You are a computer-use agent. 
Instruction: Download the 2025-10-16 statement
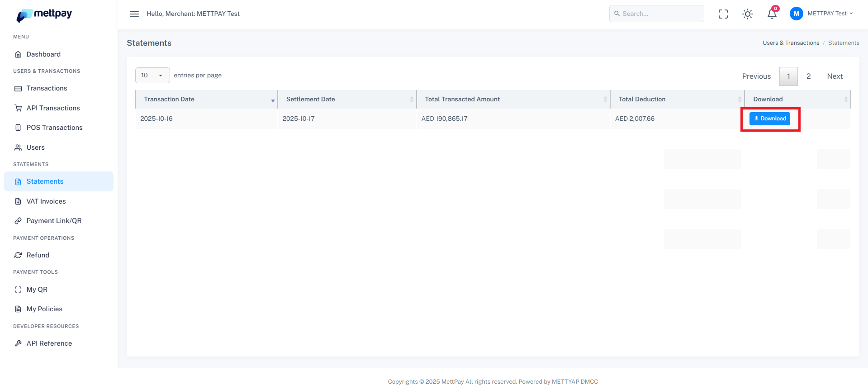770,119
